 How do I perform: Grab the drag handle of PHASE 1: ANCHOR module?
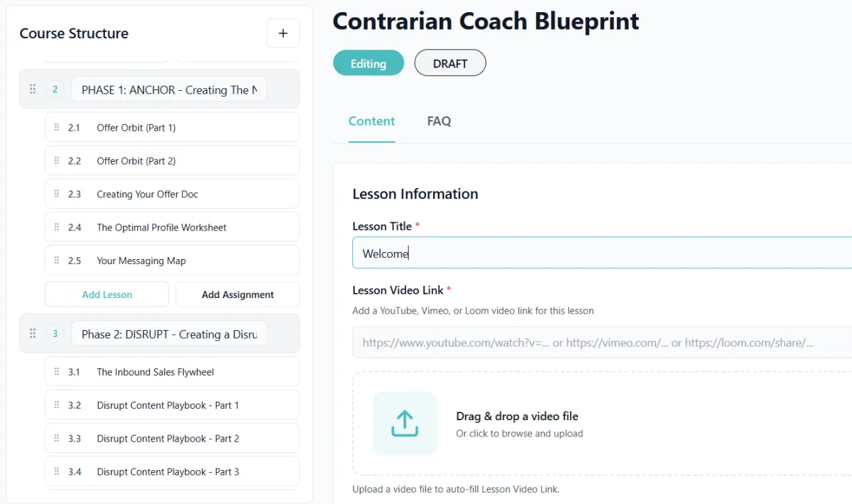tap(33, 89)
